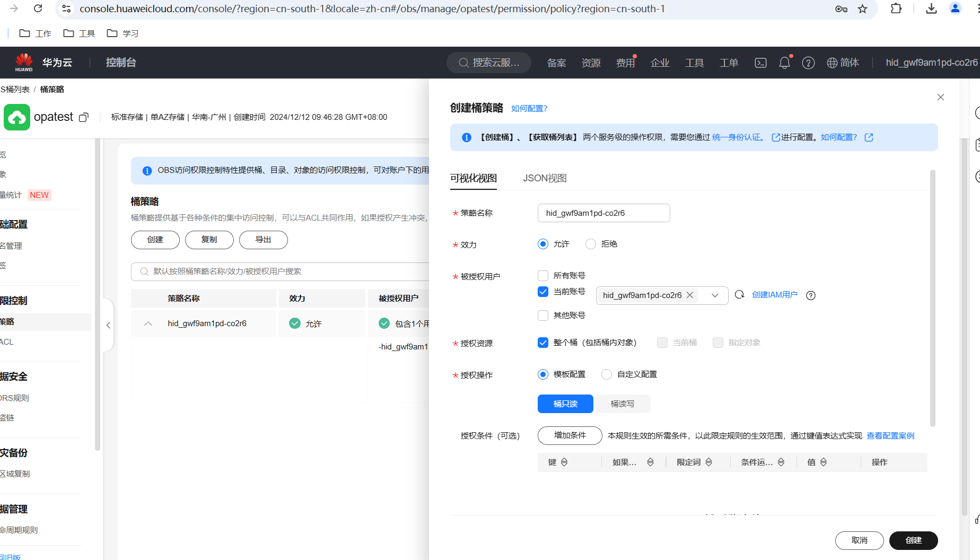Viewport: 980px width, 560px height.
Task: Cancel with 取消 button
Action: pos(860,540)
